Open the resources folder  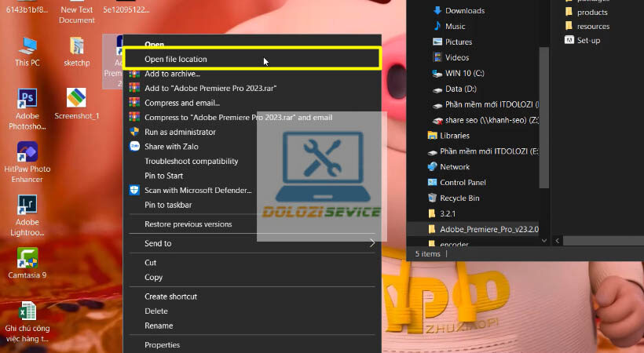pos(593,26)
